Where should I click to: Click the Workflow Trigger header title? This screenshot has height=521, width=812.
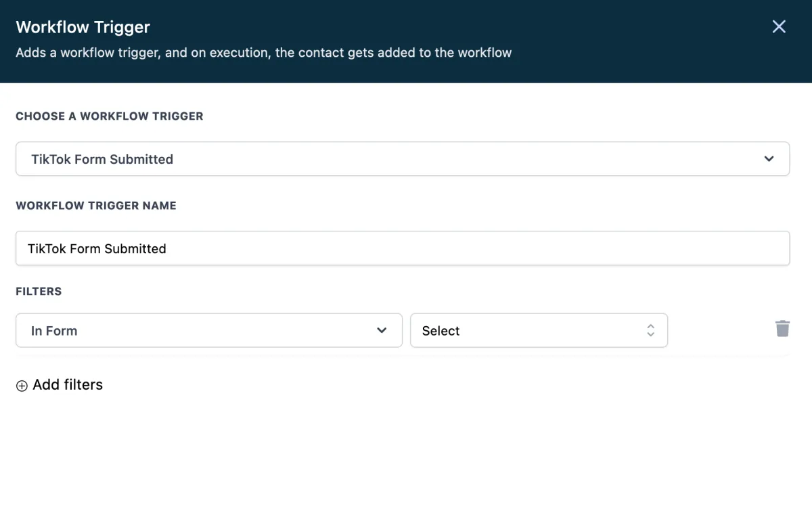point(83,27)
